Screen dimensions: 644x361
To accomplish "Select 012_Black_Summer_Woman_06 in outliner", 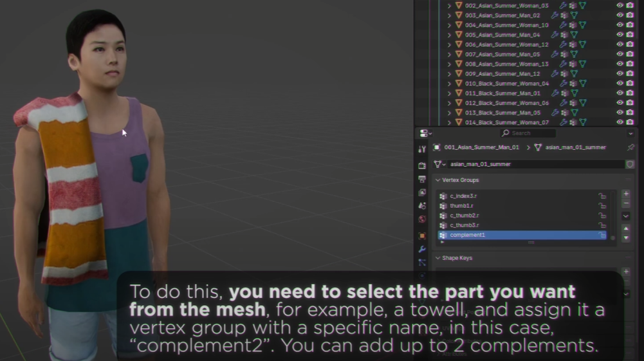I will [x=506, y=103].
